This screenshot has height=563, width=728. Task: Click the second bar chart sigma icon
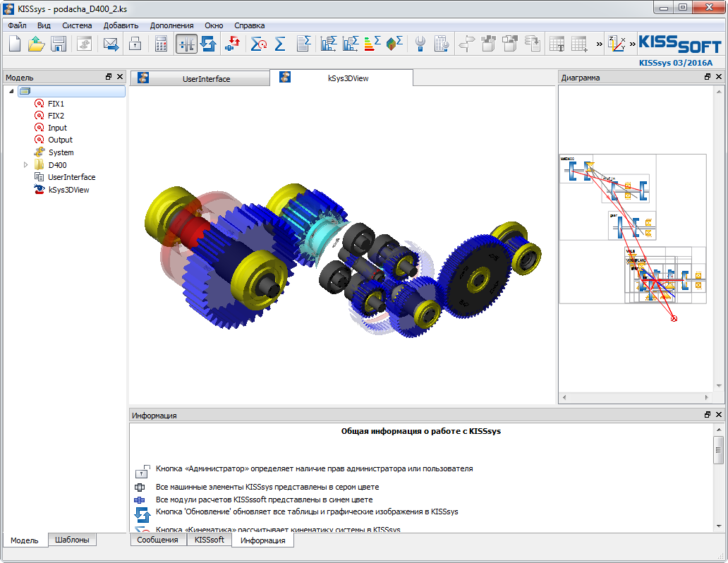(351, 44)
